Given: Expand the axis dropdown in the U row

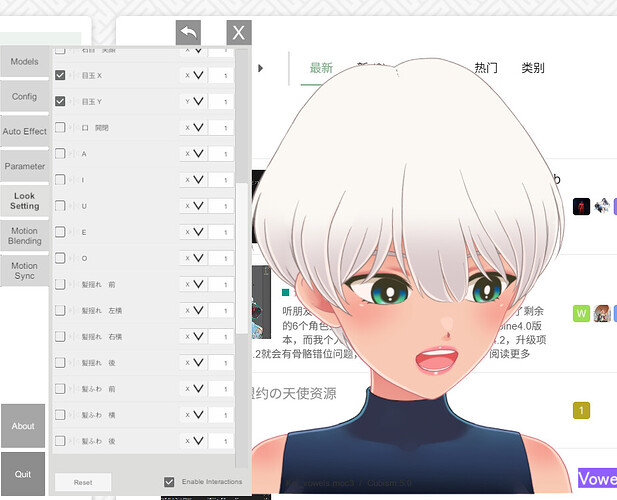Looking at the screenshot, I should coord(193,206).
